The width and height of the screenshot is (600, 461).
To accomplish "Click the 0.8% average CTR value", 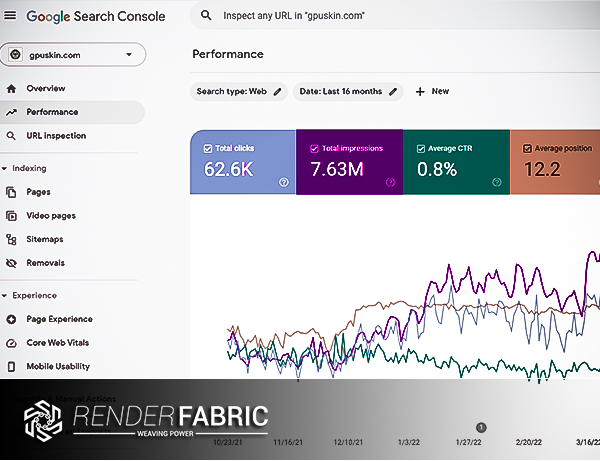I will click(437, 169).
